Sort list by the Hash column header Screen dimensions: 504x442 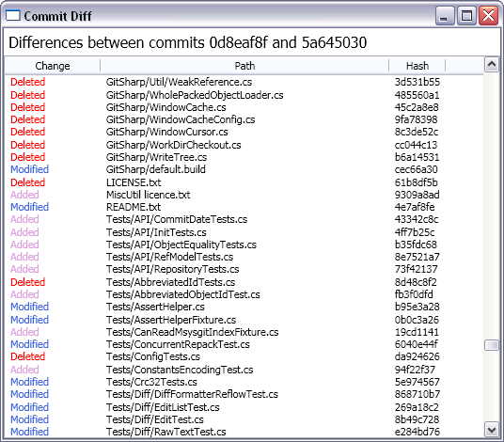417,66
